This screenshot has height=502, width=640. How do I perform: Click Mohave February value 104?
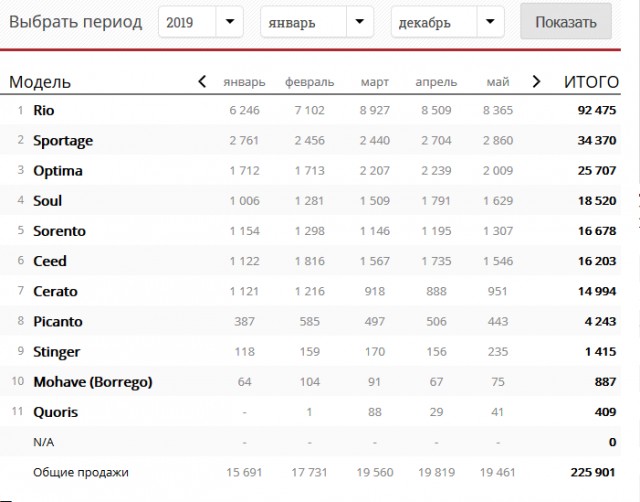pos(309,382)
